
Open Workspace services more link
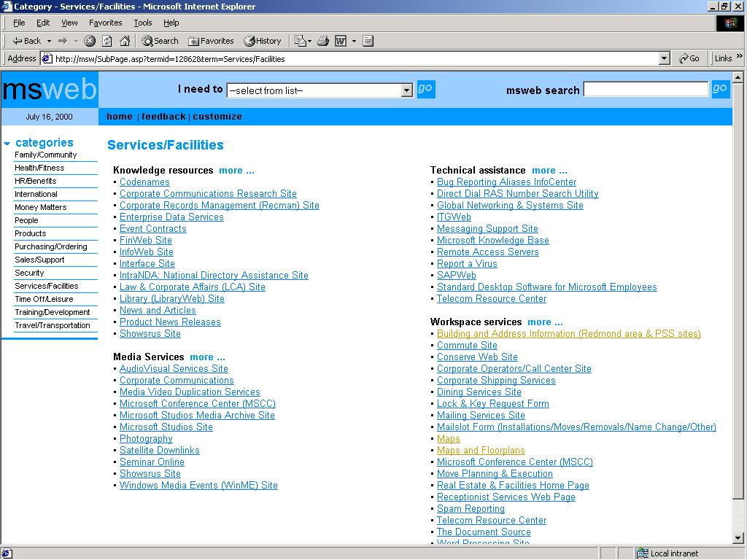click(545, 322)
